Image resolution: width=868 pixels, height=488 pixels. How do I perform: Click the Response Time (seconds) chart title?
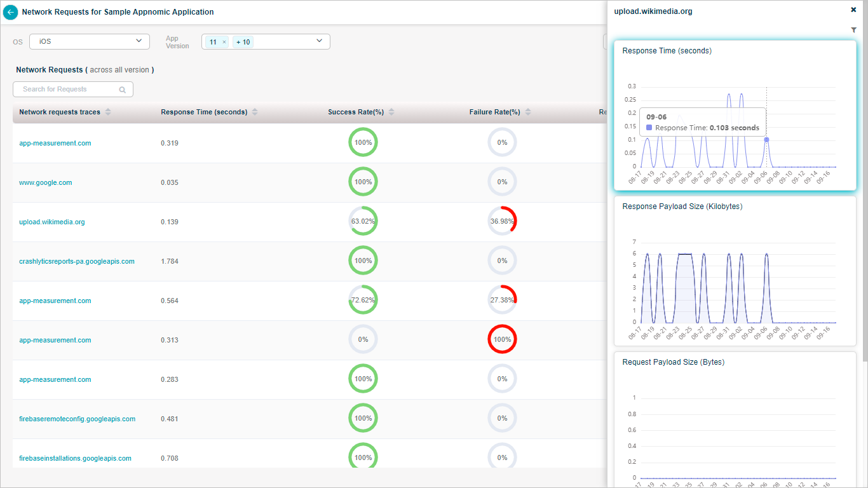667,51
